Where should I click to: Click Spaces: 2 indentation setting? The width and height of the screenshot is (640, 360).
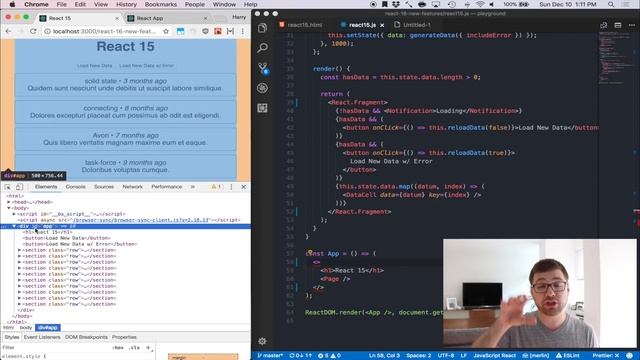click(x=418, y=356)
